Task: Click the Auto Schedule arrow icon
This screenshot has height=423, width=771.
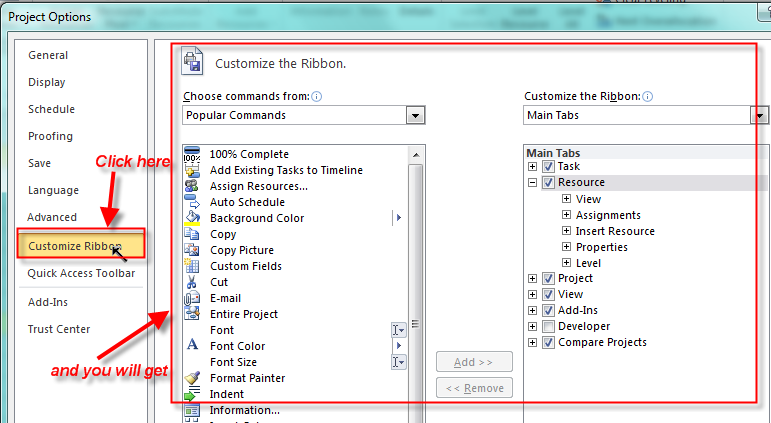Action: [192, 202]
